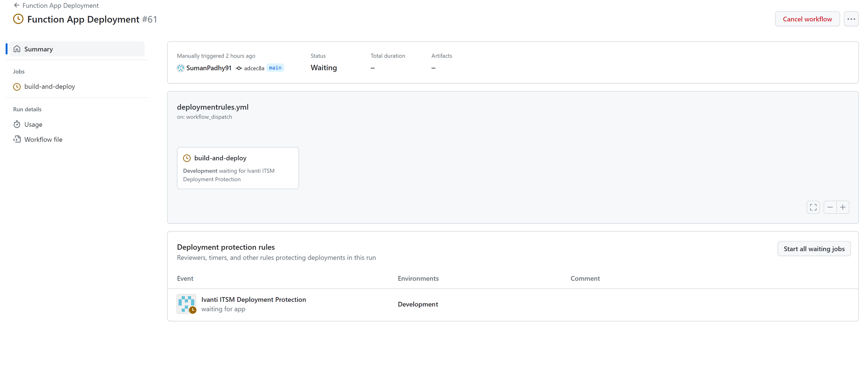Click the Usage stopwatch icon

(x=17, y=124)
